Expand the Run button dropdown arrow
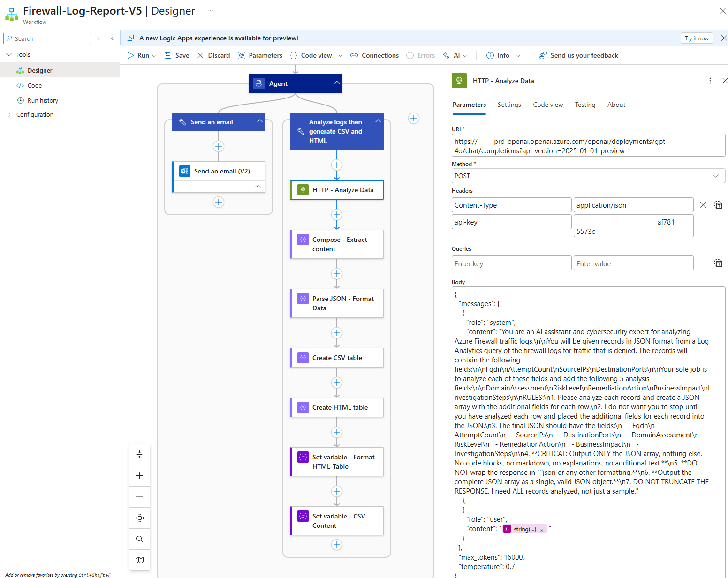The height and width of the screenshot is (578, 728). tap(154, 56)
